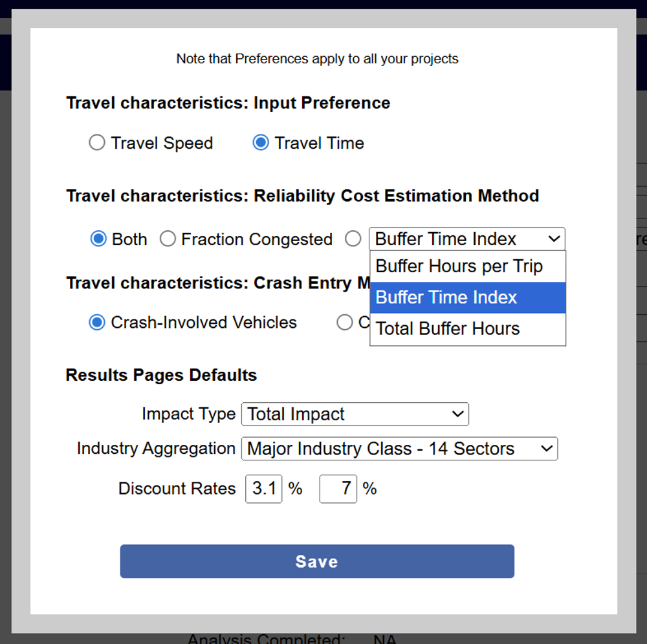Choose Total Buffer Hours option
The width and height of the screenshot is (647, 644).
tap(468, 329)
